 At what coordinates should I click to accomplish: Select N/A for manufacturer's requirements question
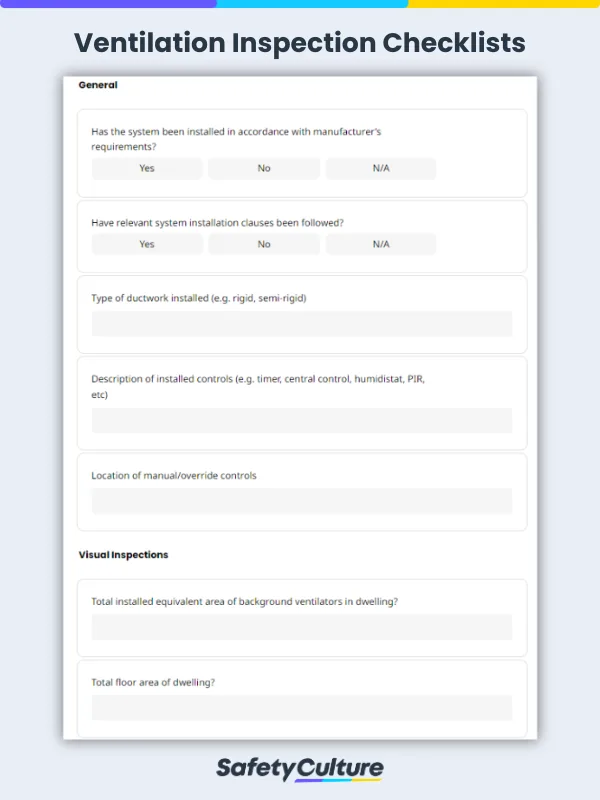(380, 168)
